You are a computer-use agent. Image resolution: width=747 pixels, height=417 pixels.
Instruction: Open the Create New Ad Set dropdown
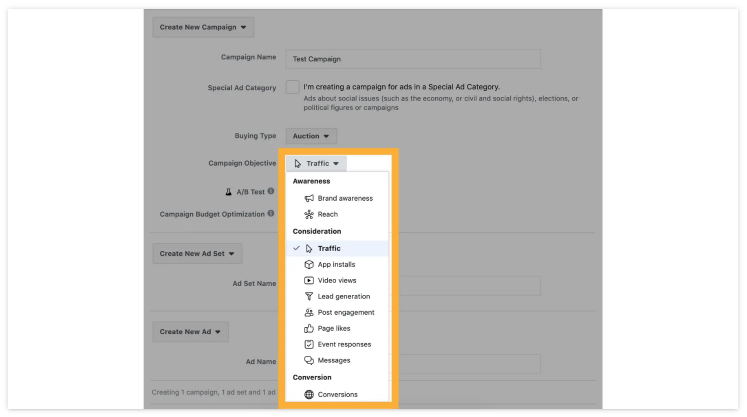pyautogui.click(x=197, y=254)
